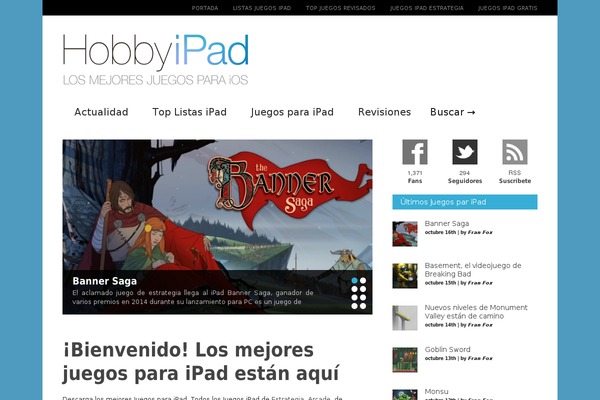This screenshot has width=600, height=400.
Task: Open the Twitter followers icon
Action: click(465, 152)
